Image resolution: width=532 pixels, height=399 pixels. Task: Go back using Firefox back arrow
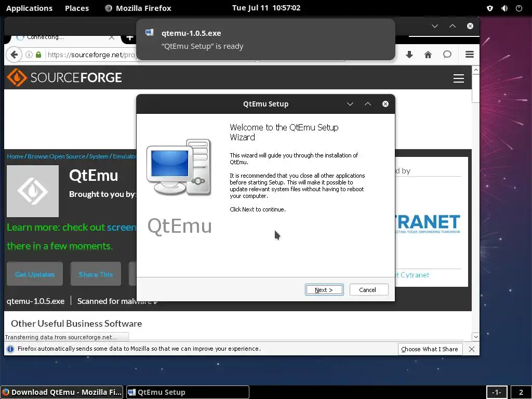(x=14, y=55)
